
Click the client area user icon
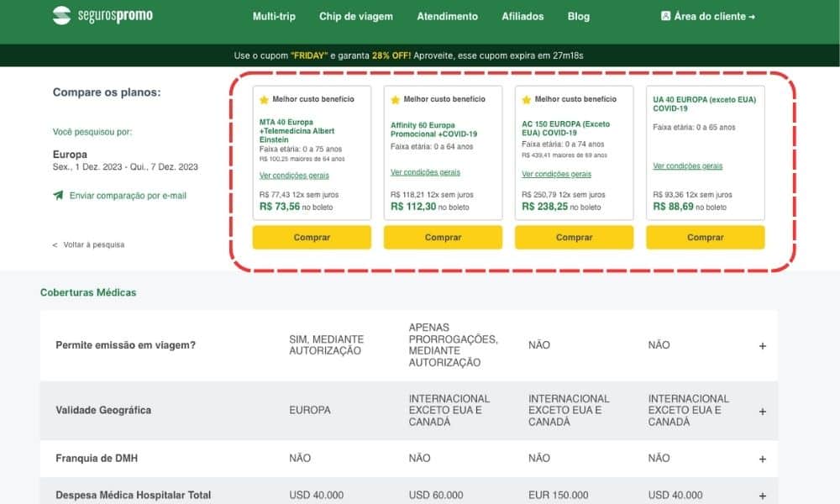(x=665, y=16)
